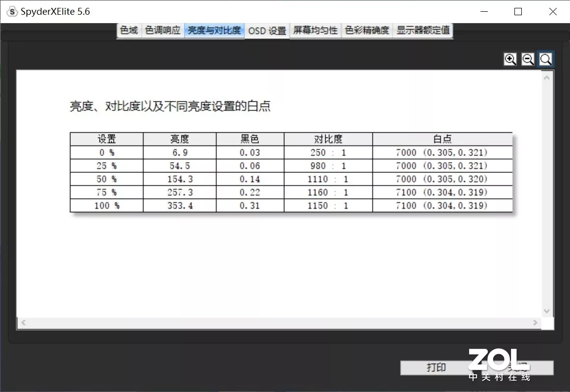Click the SpyderXElite app logo icon
570x392 pixels.
tap(12, 12)
